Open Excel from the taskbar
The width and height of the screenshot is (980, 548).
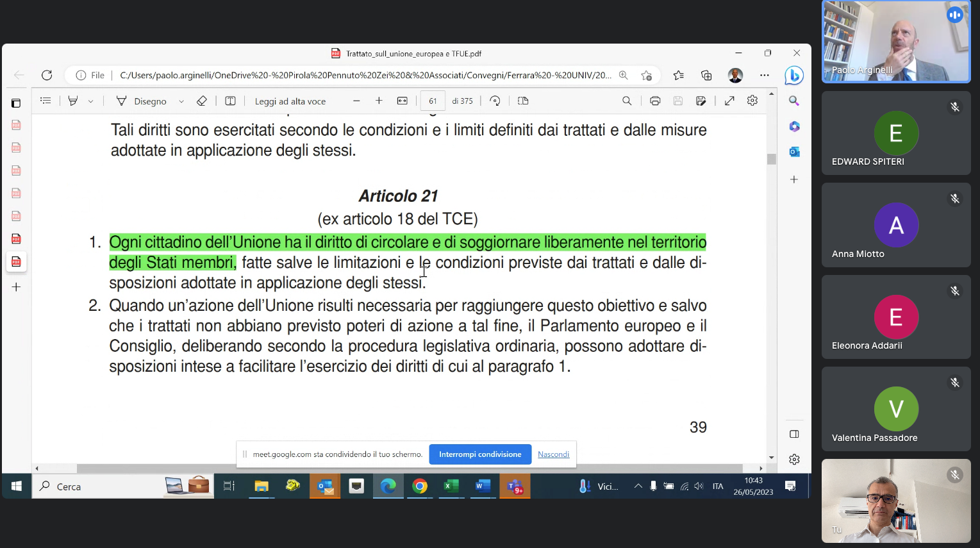click(451, 486)
